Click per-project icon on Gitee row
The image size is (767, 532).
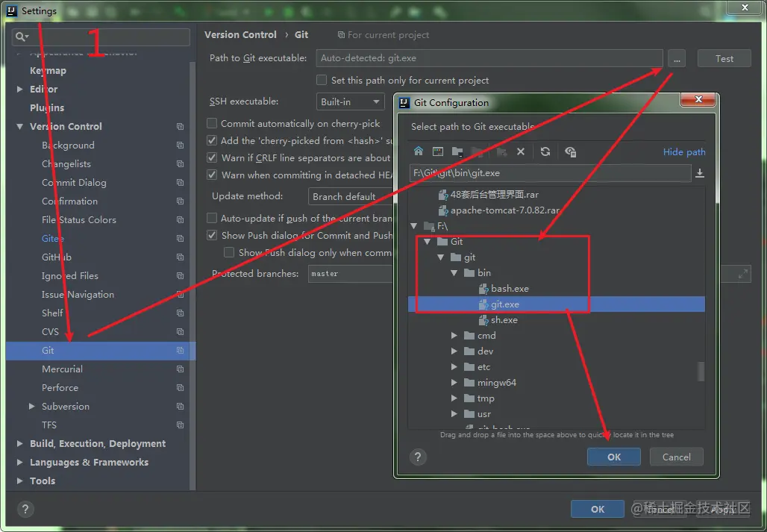[180, 238]
